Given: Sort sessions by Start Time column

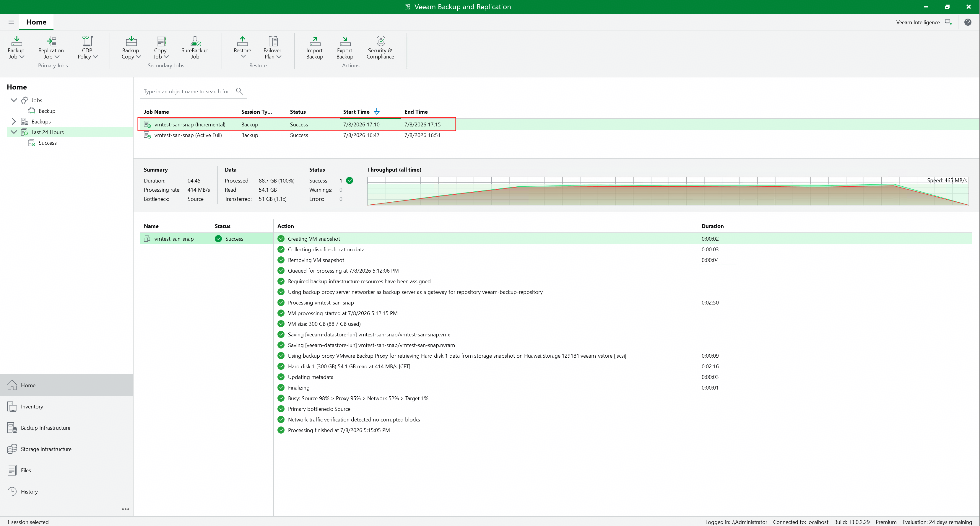Looking at the screenshot, I should click(356, 112).
